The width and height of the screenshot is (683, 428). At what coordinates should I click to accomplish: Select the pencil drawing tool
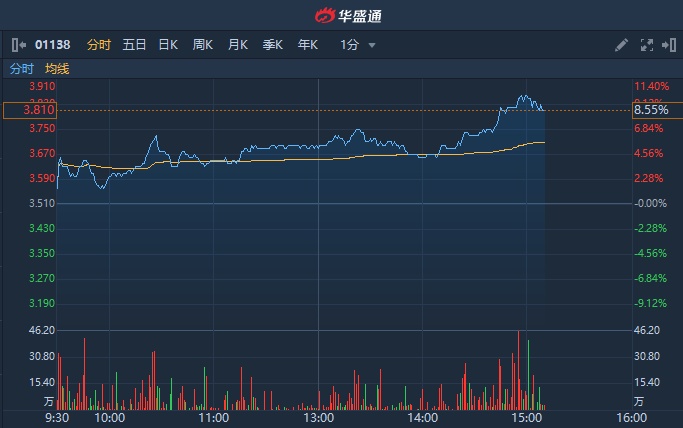621,45
